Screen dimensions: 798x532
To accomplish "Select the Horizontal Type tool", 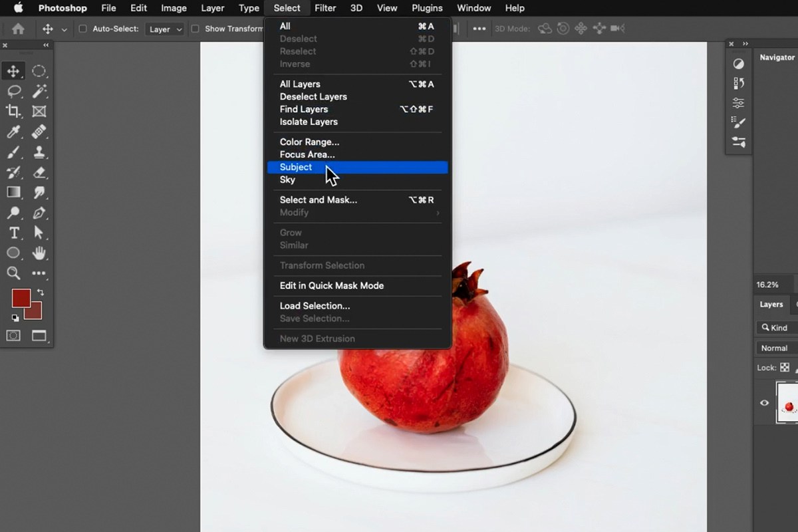I will pyautogui.click(x=13, y=233).
